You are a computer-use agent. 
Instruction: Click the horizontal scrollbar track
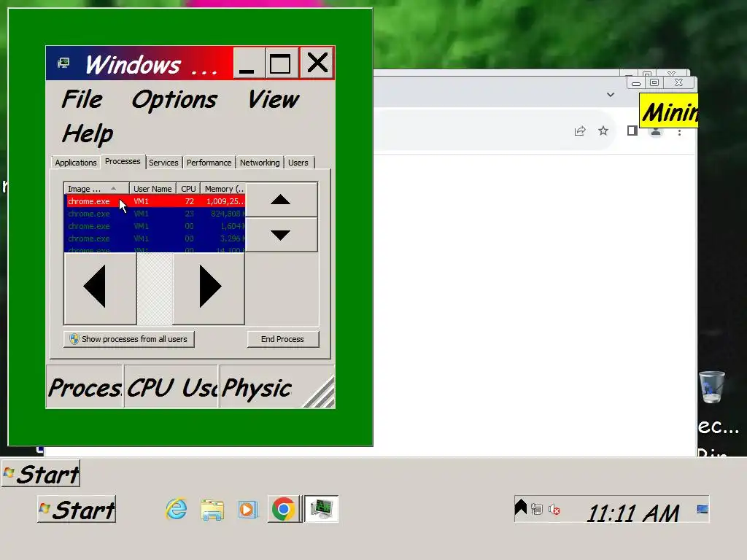click(155, 289)
